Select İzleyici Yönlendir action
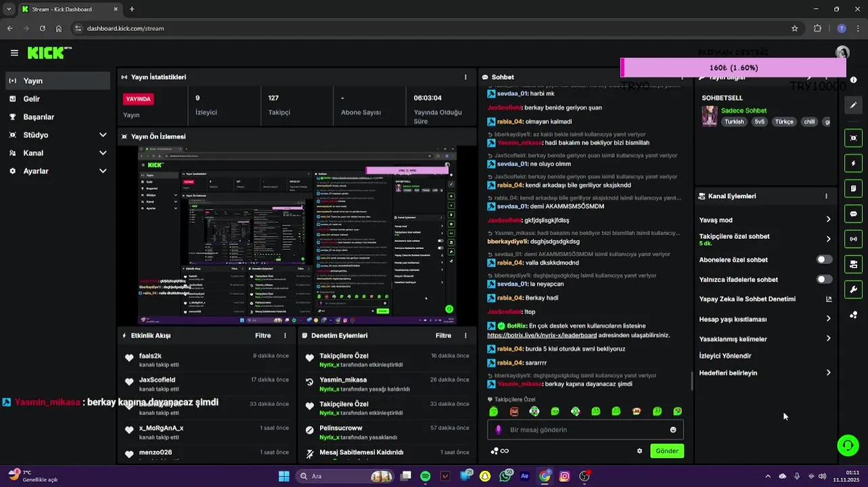This screenshot has height=487, width=868. [725, 356]
